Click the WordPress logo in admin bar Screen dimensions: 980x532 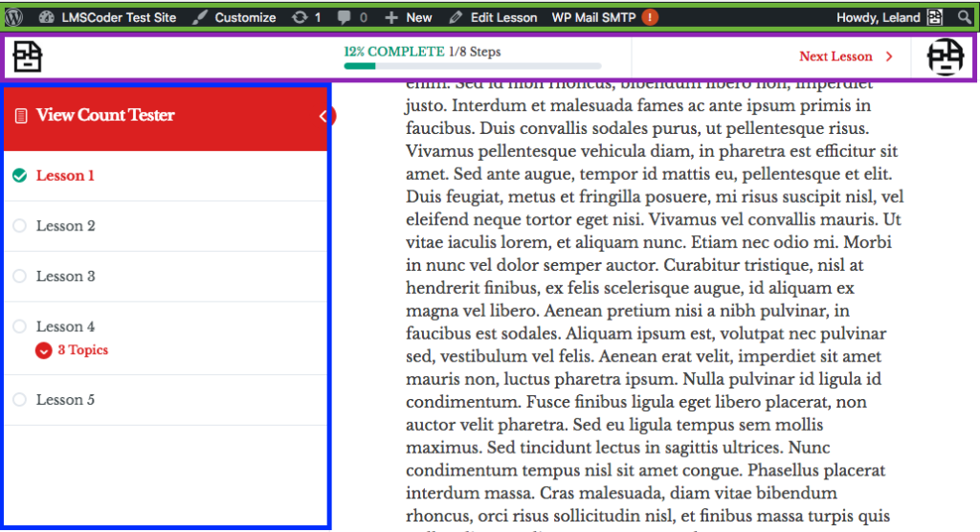(14, 17)
